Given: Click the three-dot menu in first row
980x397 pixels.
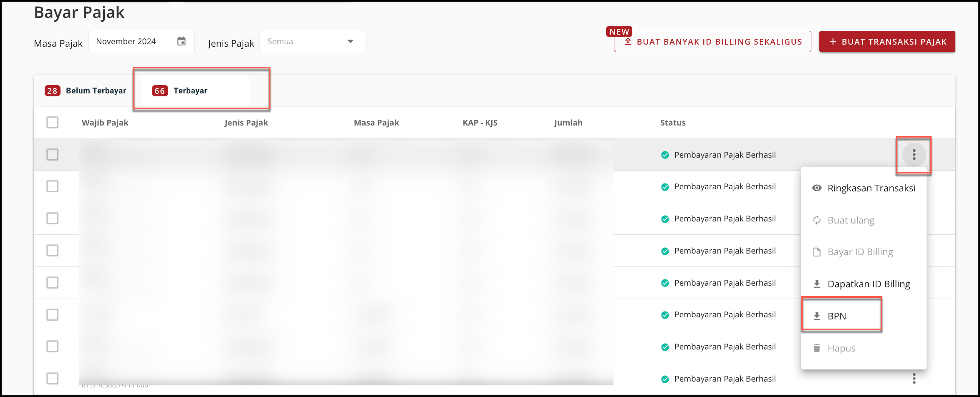Looking at the screenshot, I should [914, 155].
